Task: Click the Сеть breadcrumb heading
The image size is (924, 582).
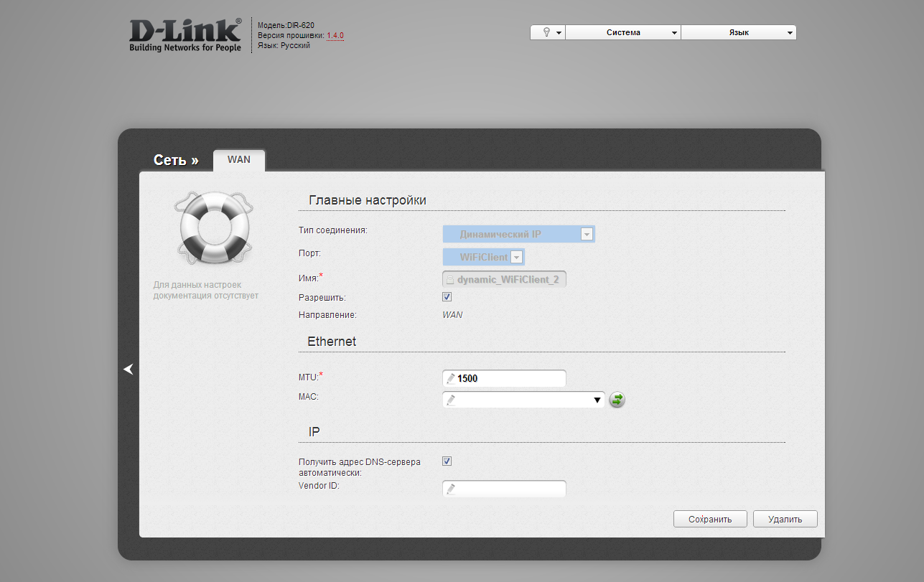Action: (176, 160)
